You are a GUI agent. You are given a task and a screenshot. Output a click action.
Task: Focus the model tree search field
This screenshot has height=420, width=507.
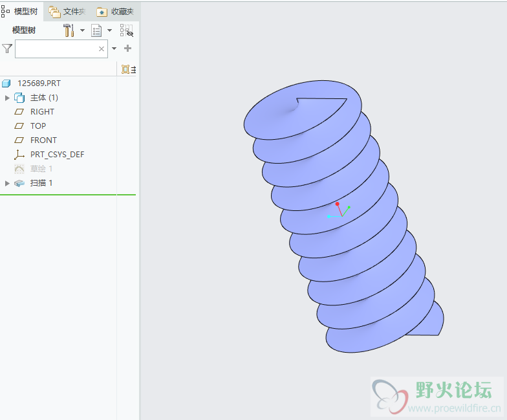[x=61, y=49]
